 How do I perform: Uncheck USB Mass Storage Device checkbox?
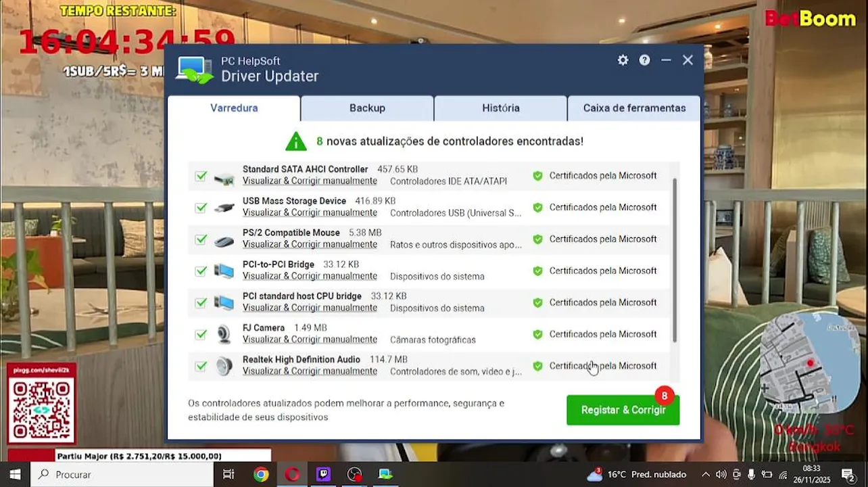coord(201,208)
